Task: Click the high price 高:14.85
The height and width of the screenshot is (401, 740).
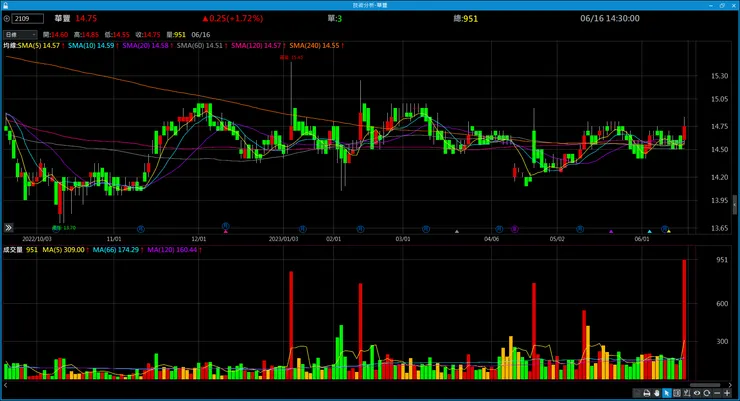Action: (x=86, y=34)
